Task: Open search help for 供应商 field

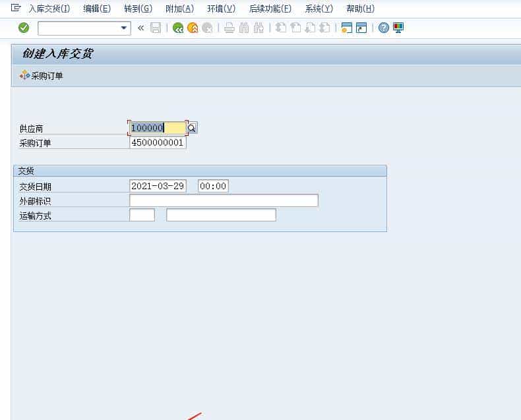Action: (x=192, y=128)
